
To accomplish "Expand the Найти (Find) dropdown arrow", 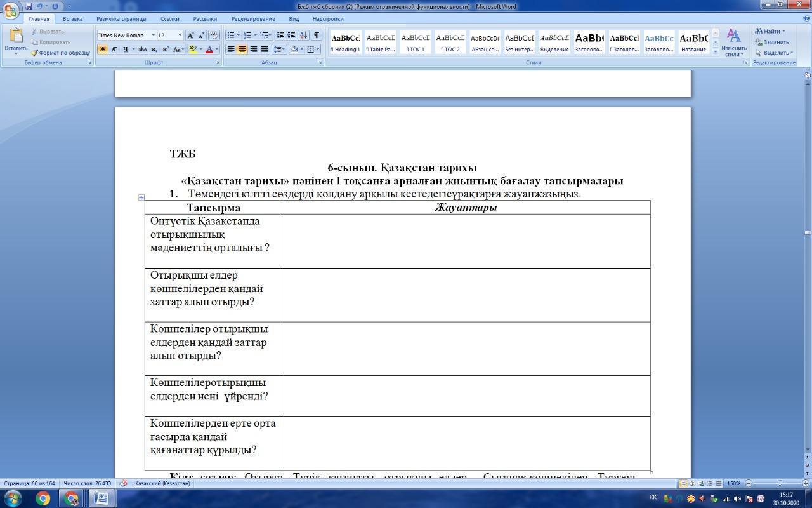I will click(x=783, y=31).
